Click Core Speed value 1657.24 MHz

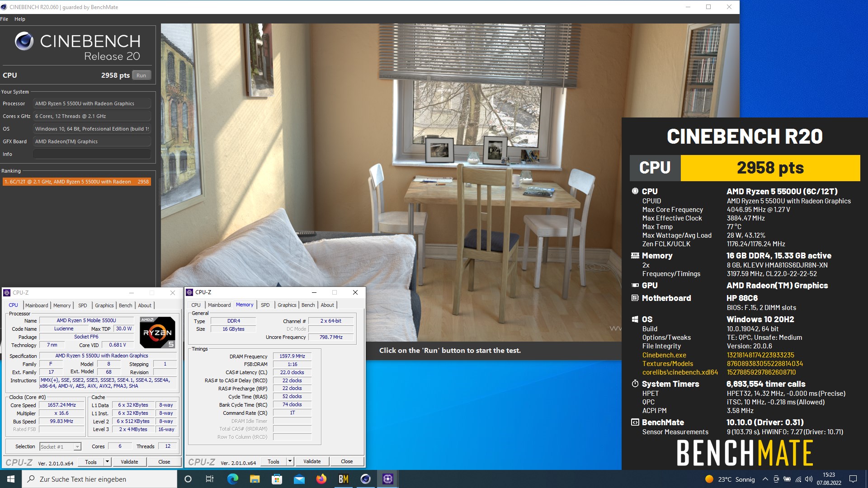pos(62,405)
